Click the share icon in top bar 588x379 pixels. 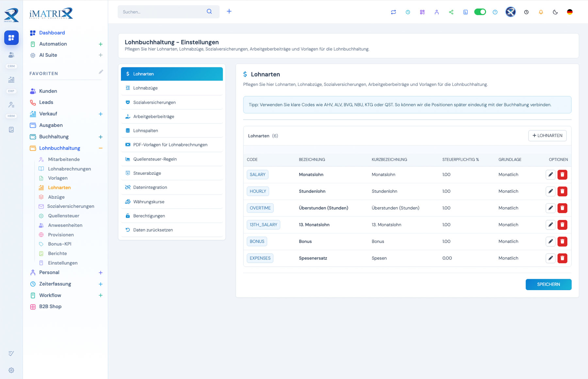451,12
